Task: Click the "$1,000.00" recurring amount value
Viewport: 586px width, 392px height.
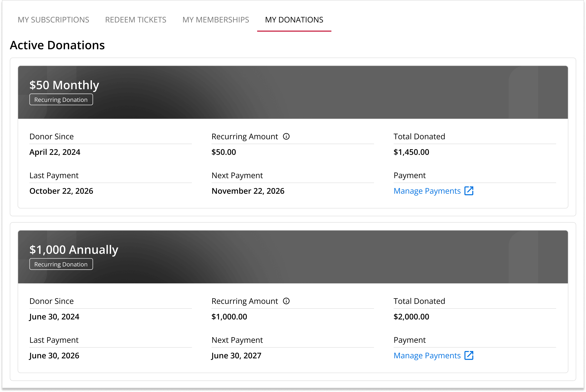Action: coord(229,317)
